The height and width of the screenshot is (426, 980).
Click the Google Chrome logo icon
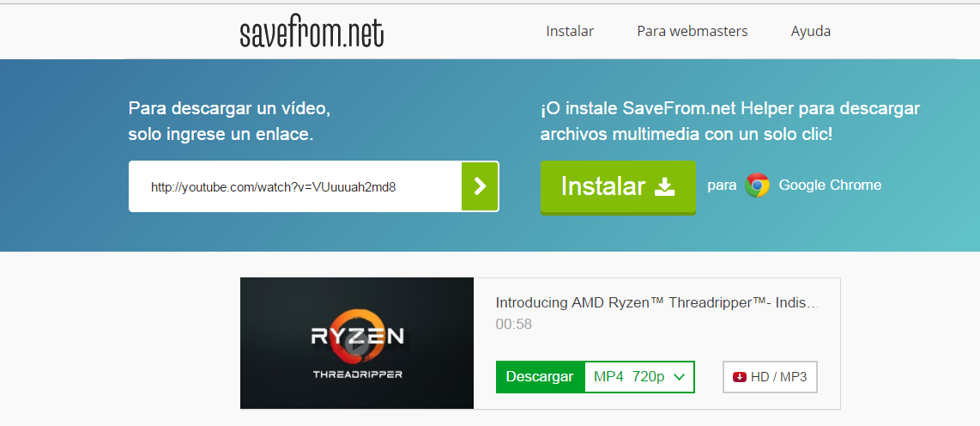coord(757,186)
